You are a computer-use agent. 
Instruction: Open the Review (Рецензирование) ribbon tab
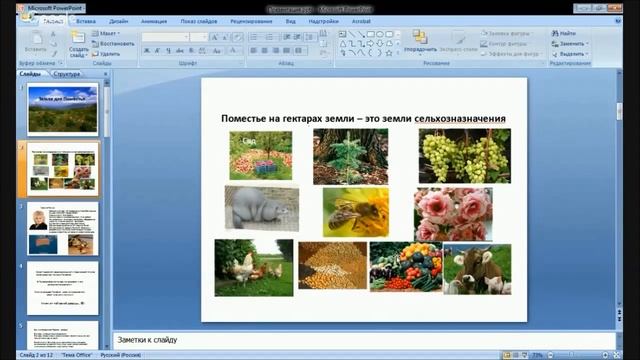251,21
